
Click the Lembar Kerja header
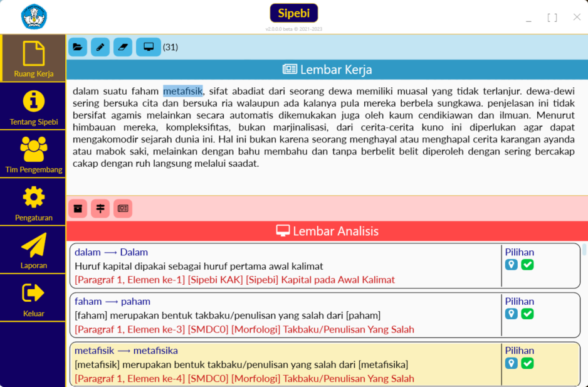coord(327,70)
